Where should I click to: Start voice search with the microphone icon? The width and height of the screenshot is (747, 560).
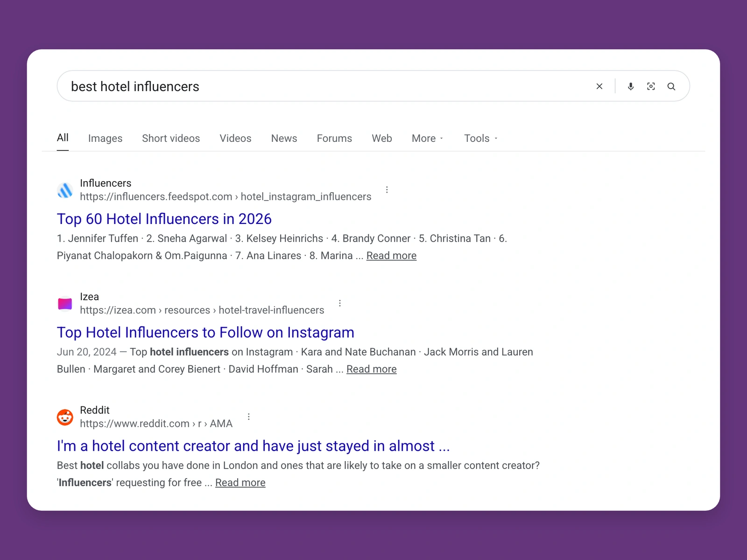click(x=631, y=86)
